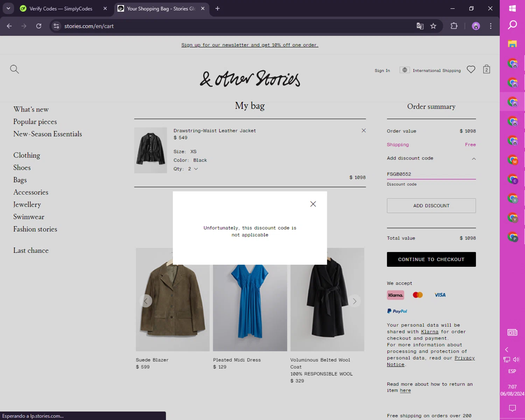The width and height of the screenshot is (525, 420).
Task: Switch to the Verify Codes — SimplyCodes tab
Action: pos(61,8)
